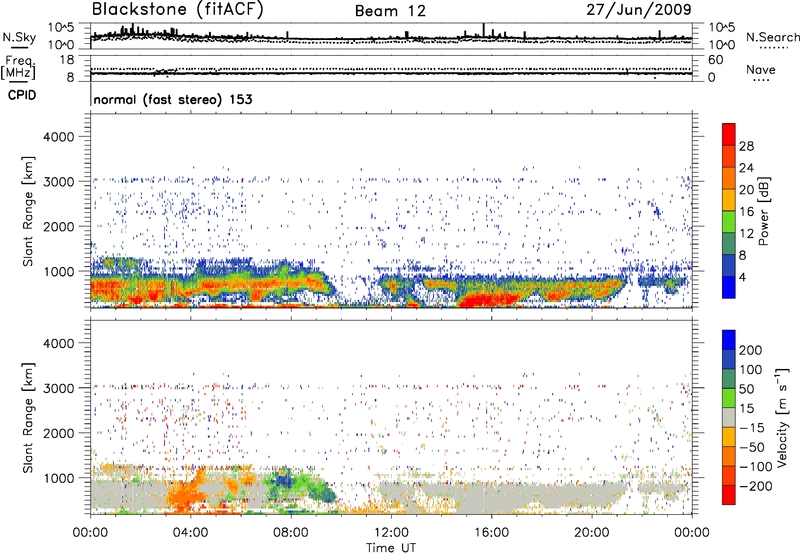Viewport: 800px width, 554px height.
Task: Click the '3000' tick in the velocity panel
Action: 58,388
